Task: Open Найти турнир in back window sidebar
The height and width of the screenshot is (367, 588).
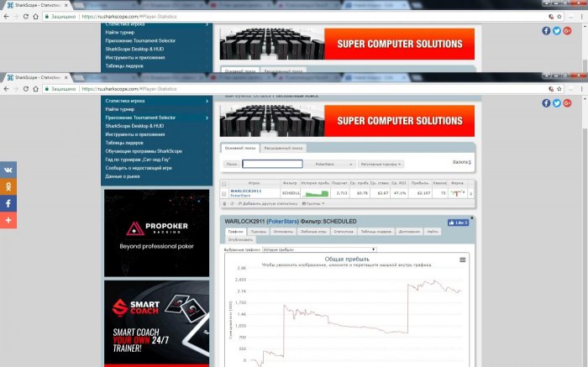Action: pos(119,32)
